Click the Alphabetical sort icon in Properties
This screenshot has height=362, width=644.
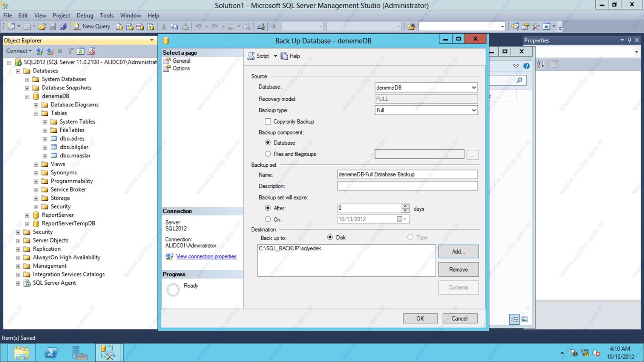pyautogui.click(x=540, y=64)
